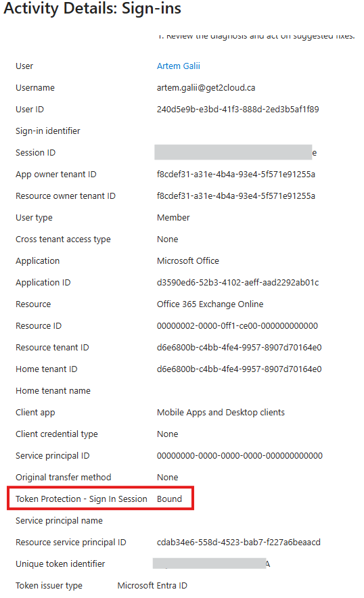364x598 pixels.
Task: Click the Service principal ID value
Action: click(x=240, y=456)
